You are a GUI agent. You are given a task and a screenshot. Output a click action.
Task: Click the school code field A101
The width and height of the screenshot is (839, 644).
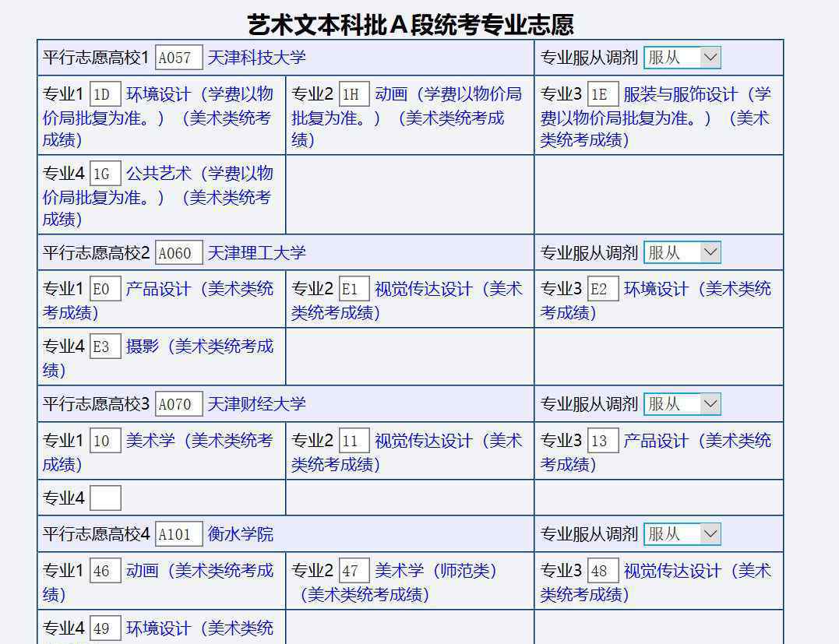click(x=178, y=534)
